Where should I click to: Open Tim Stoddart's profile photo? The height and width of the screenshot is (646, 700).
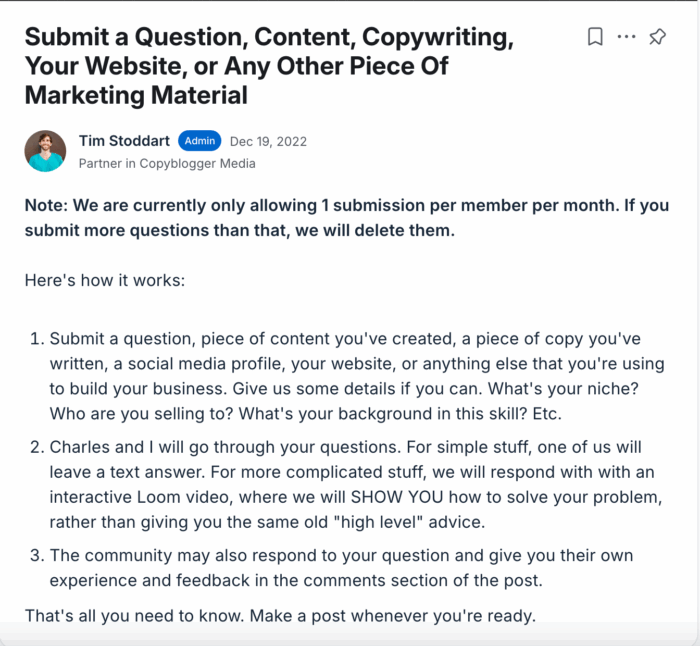[x=45, y=151]
